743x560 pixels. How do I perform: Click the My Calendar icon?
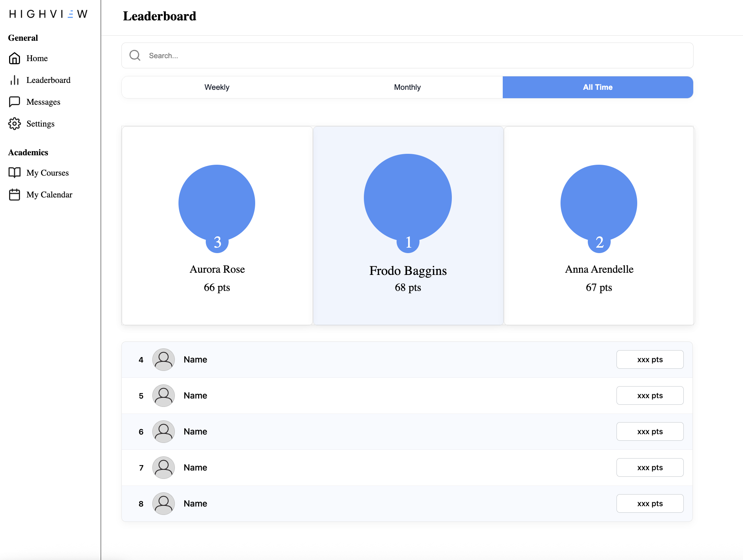(x=15, y=195)
